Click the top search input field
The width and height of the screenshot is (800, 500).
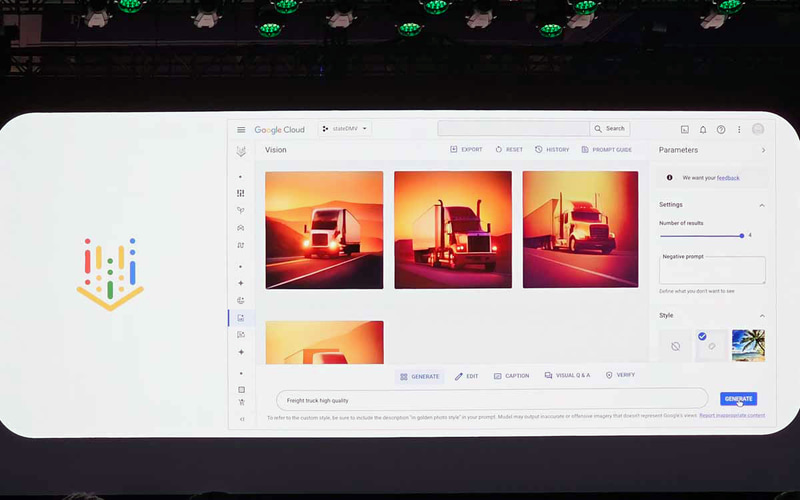click(x=513, y=129)
